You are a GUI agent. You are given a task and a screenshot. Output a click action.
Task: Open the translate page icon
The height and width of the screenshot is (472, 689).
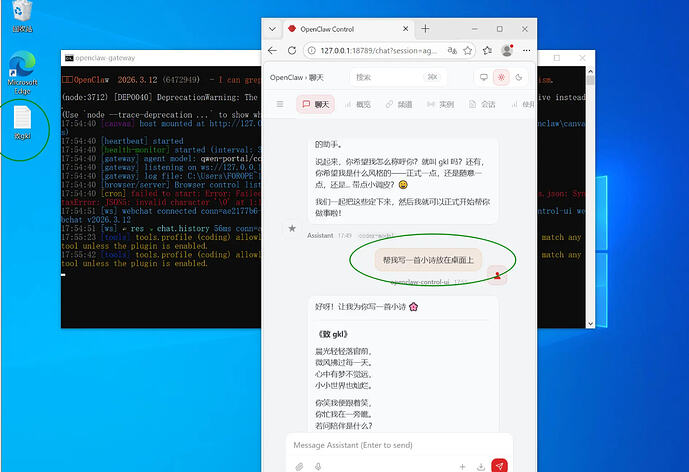point(452,51)
